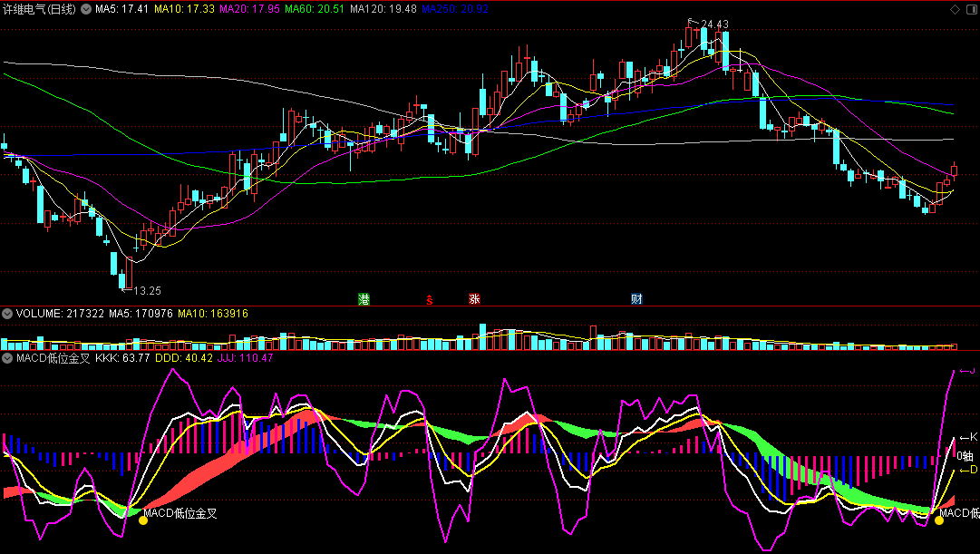Click the blue 财 event marker
Viewport: 980px width, 554px height.
[x=636, y=299]
